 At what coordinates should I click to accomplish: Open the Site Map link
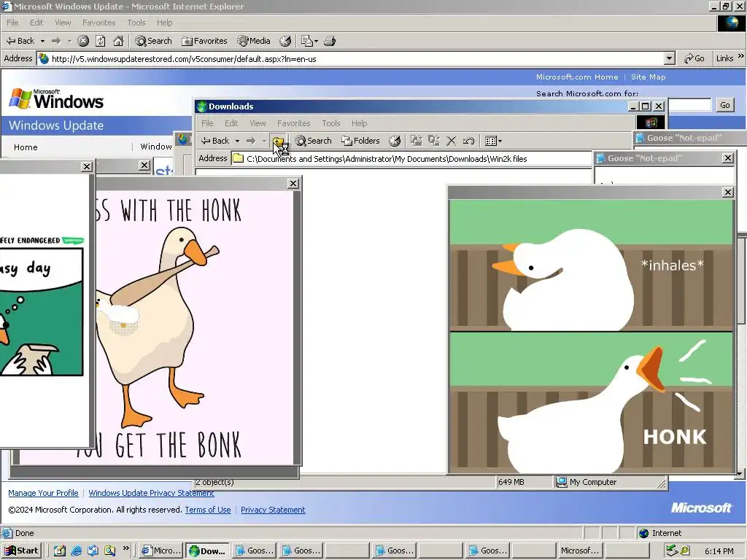(x=648, y=77)
